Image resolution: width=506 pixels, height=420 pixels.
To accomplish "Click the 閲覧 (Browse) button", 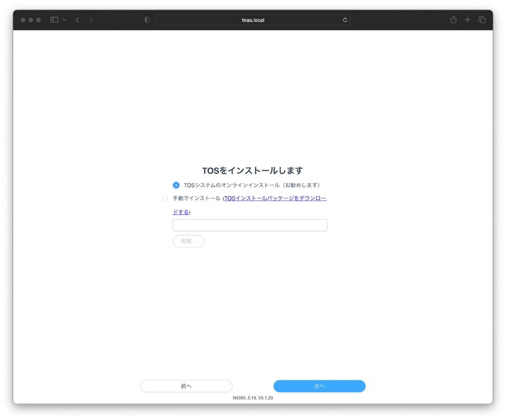I will 188,241.
